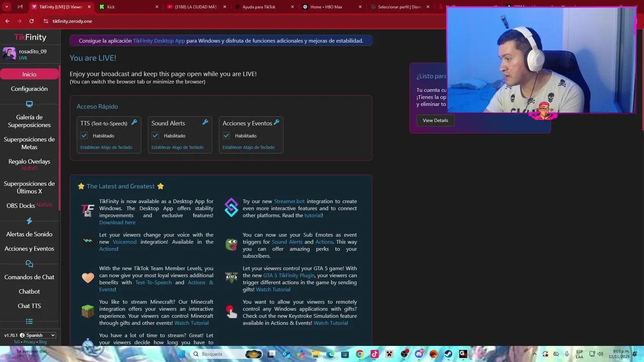Click the list icon below Chat TTS
Image resolution: width=644 pixels, height=362 pixels.
tap(29, 321)
